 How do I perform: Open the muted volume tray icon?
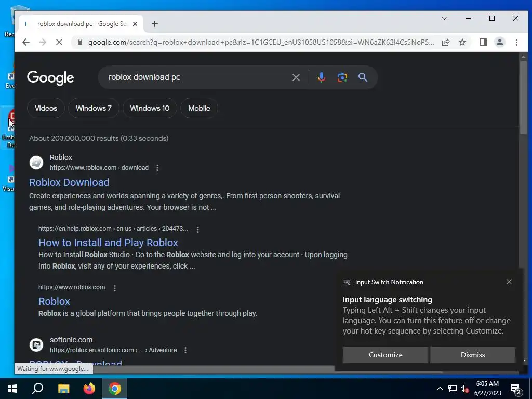click(x=465, y=389)
